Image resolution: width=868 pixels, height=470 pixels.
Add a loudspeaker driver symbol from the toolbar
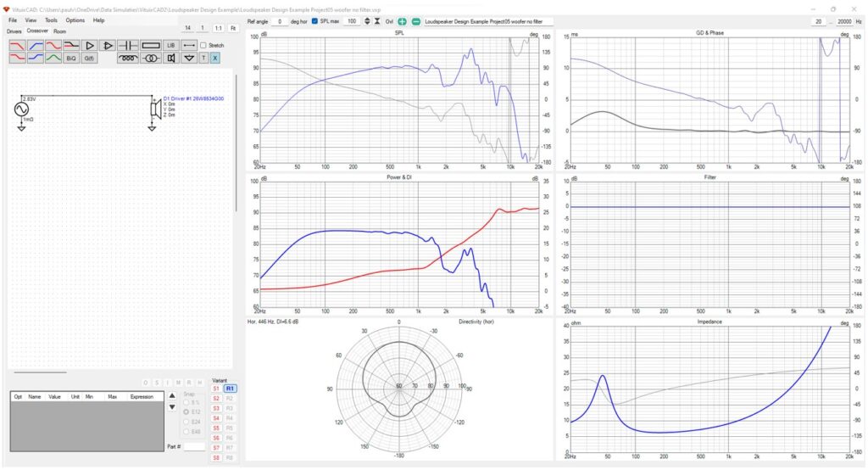pyautogui.click(x=171, y=58)
